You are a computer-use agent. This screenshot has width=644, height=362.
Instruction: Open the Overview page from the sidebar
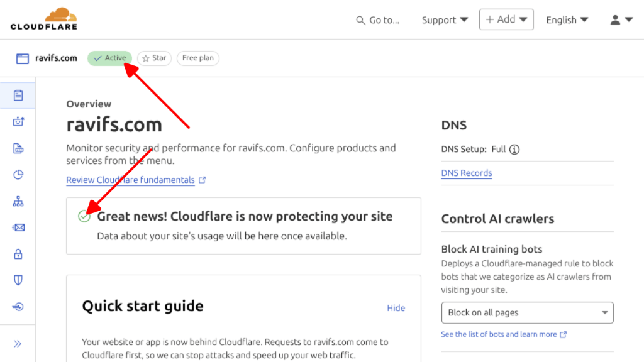[x=19, y=95]
